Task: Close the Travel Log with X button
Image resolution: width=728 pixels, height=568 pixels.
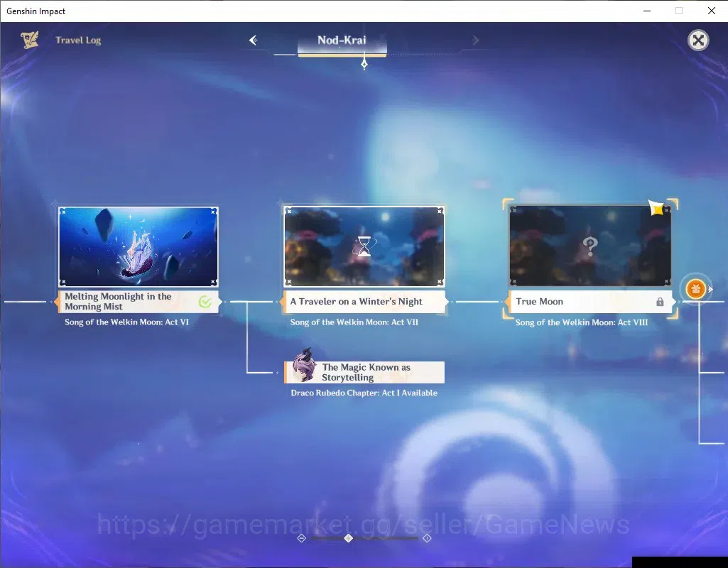Action: 698,40
